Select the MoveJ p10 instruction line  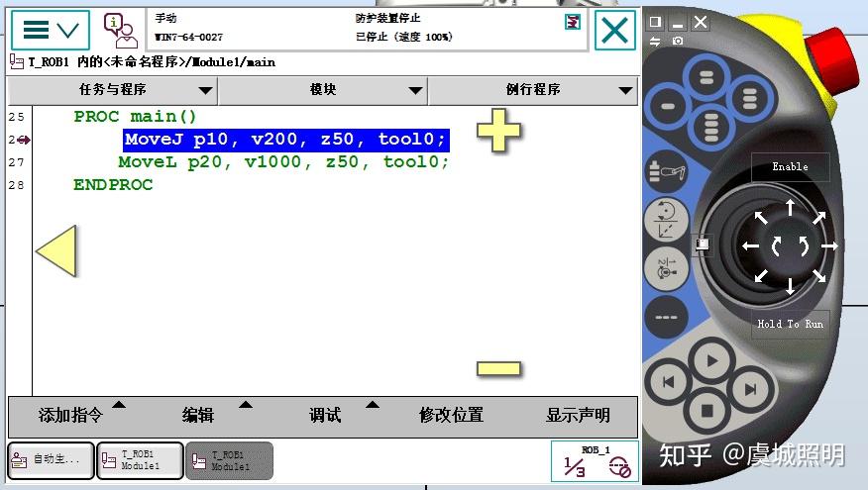point(285,140)
